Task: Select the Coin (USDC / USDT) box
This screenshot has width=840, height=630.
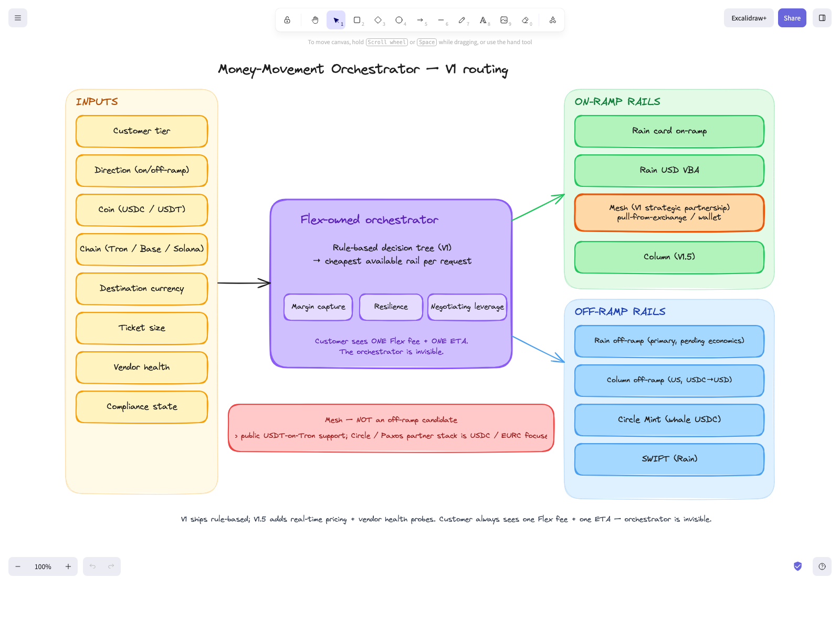Action: [142, 210]
